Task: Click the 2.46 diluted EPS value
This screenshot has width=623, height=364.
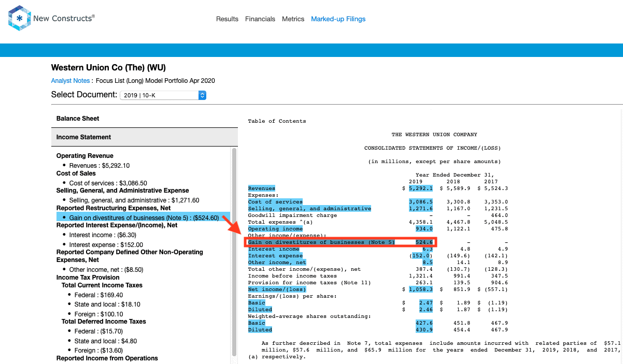Action: pyautogui.click(x=426, y=310)
